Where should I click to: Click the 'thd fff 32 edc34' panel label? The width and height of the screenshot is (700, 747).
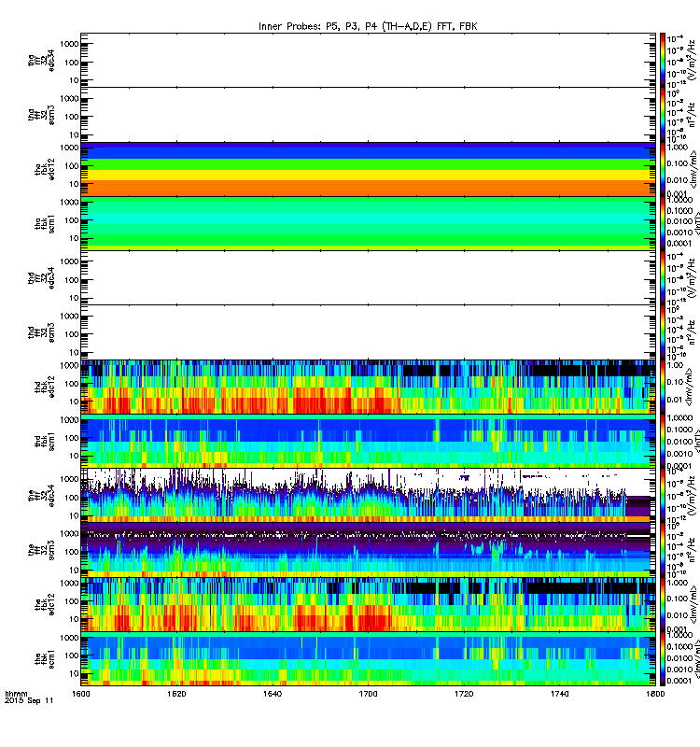point(41,277)
